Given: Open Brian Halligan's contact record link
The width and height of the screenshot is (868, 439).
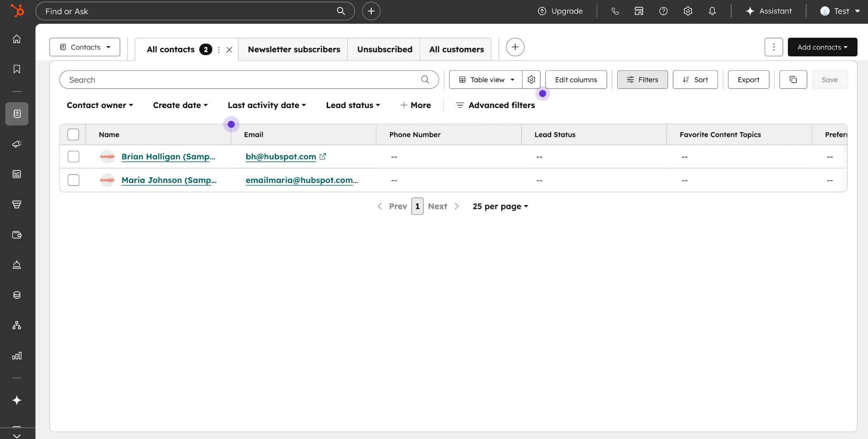Looking at the screenshot, I should coord(168,156).
